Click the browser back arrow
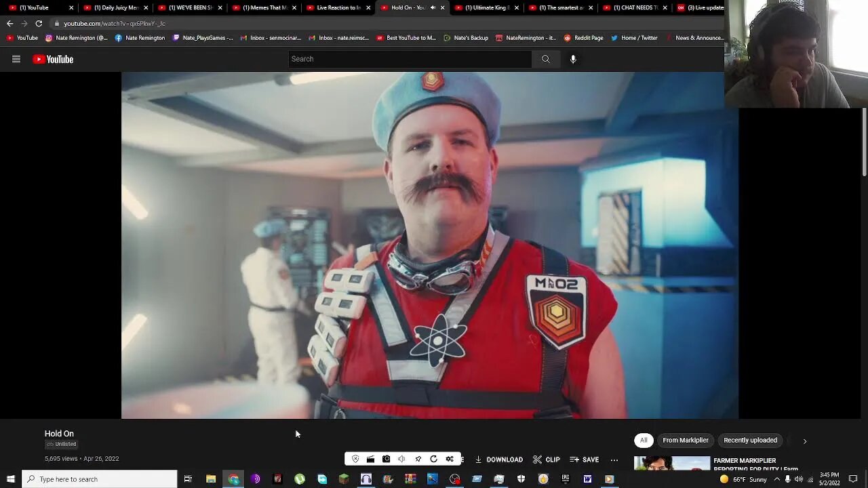Screen dimensions: 868x488 pyautogui.click(x=9, y=23)
